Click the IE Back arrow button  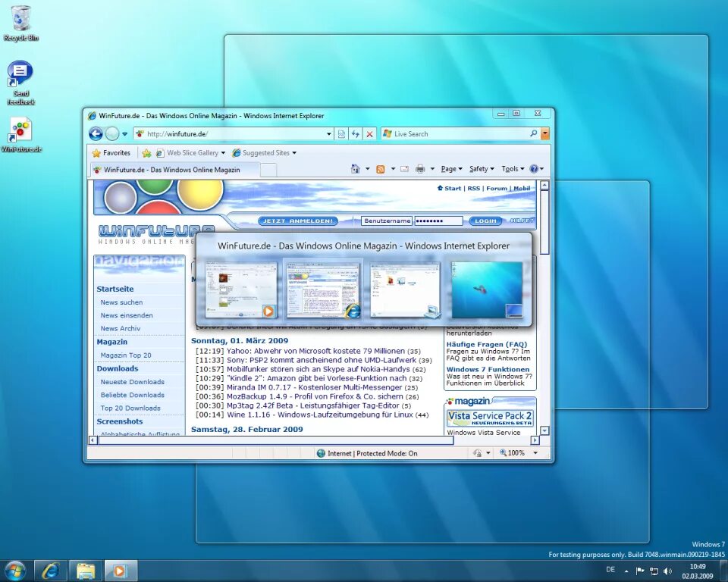pyautogui.click(x=96, y=133)
